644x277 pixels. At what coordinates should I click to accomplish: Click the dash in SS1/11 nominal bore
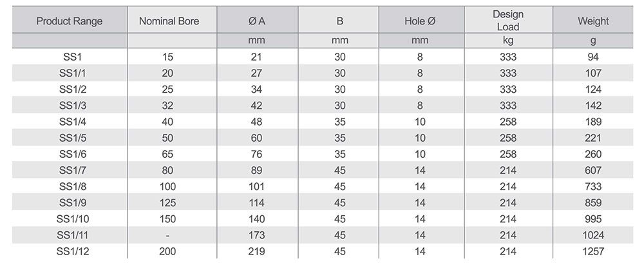pyautogui.click(x=167, y=236)
